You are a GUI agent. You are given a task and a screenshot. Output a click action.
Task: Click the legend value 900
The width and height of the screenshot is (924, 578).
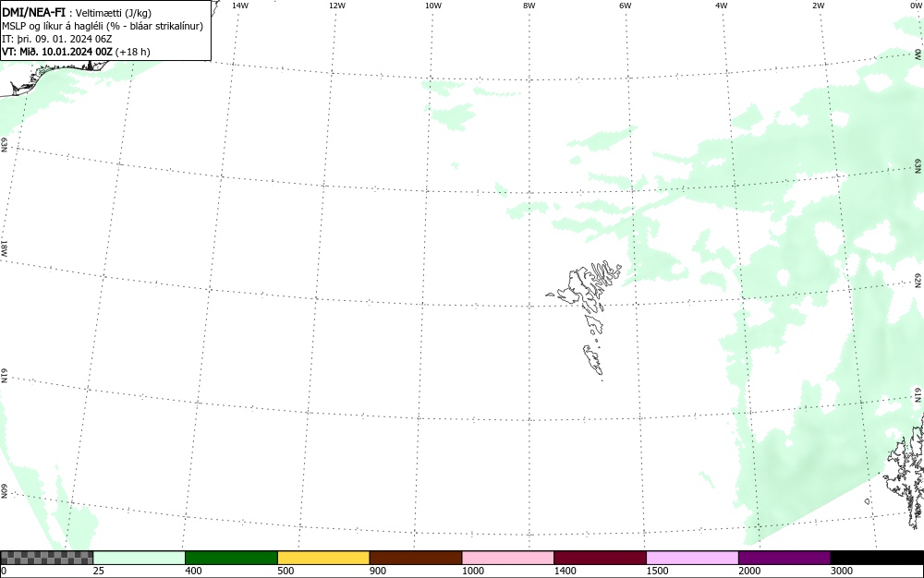click(x=378, y=571)
